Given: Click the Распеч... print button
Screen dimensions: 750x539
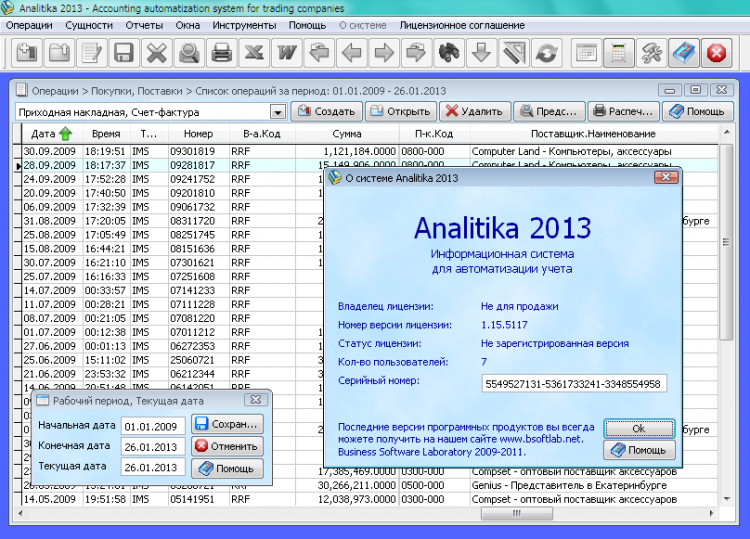Looking at the screenshot, I should (624, 111).
